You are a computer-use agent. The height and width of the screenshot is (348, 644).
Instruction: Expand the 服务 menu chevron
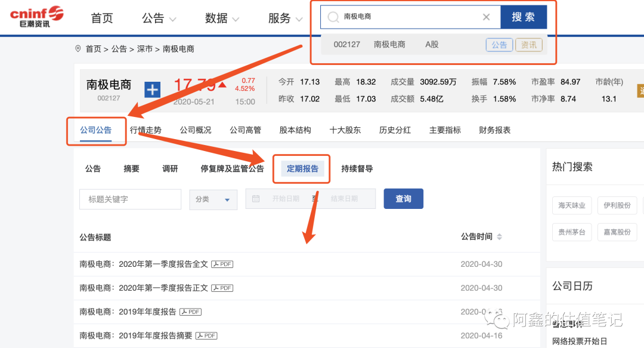(x=299, y=19)
